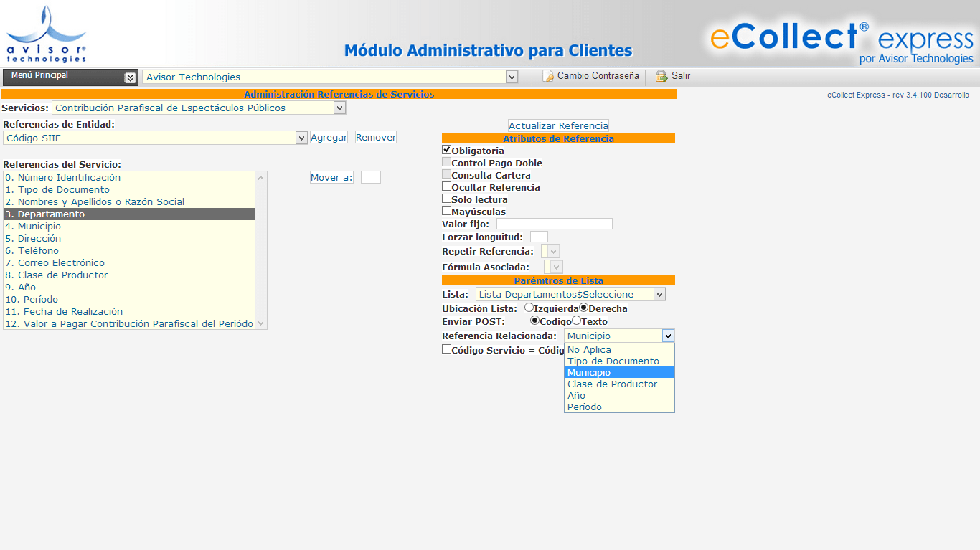980x550 pixels.
Task: Click the Remover button
Action: point(376,137)
